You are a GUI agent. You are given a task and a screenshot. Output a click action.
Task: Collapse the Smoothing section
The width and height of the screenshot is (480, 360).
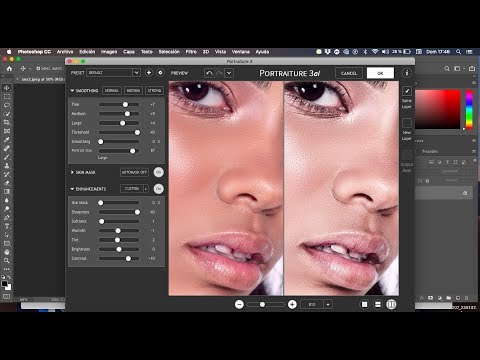pos(72,91)
